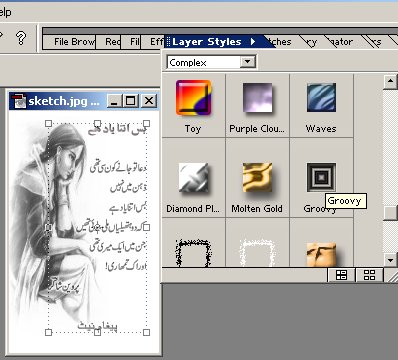Open the Layer Styles palette flyout arrow
This screenshot has width=398, height=360.
coord(253,42)
